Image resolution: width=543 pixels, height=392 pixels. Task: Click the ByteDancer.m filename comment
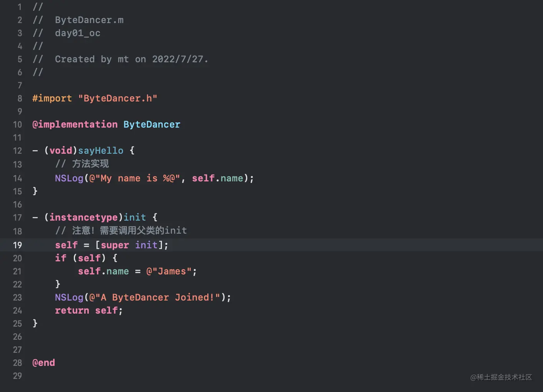click(x=89, y=20)
